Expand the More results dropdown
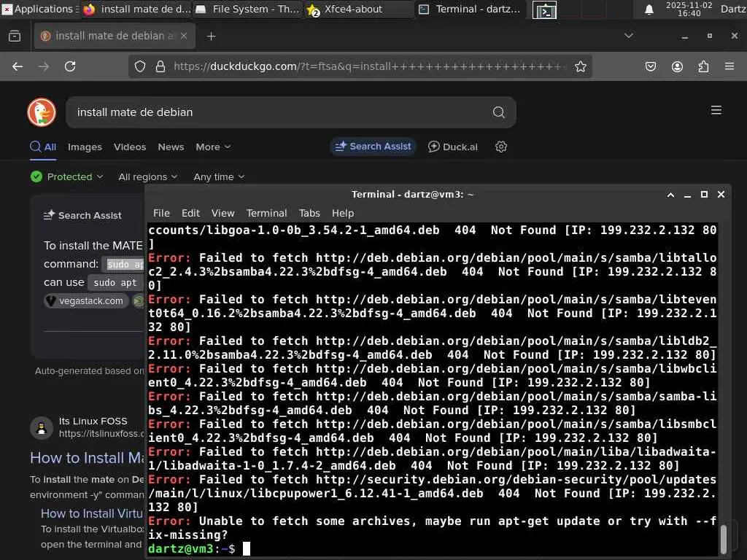Screen dimensions: 747x560 [213, 147]
